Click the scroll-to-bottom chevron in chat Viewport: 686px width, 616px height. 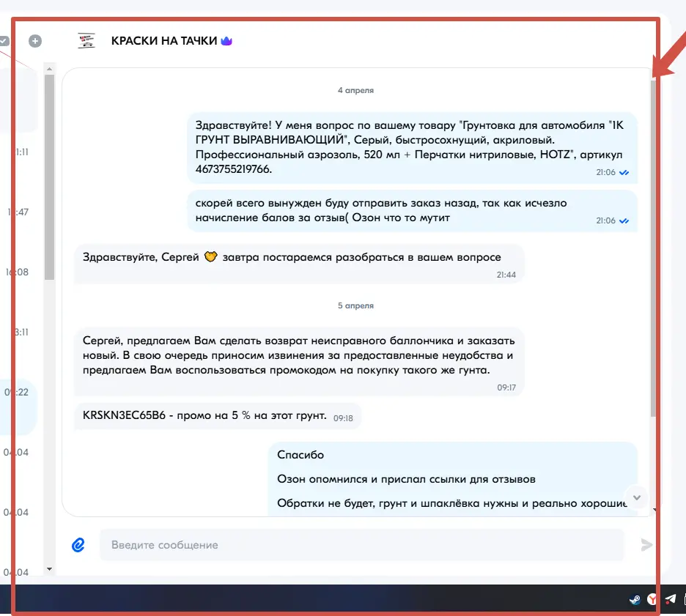click(637, 497)
